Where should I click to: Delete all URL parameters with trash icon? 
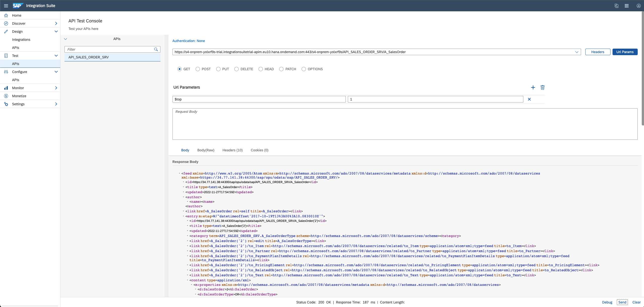543,87
